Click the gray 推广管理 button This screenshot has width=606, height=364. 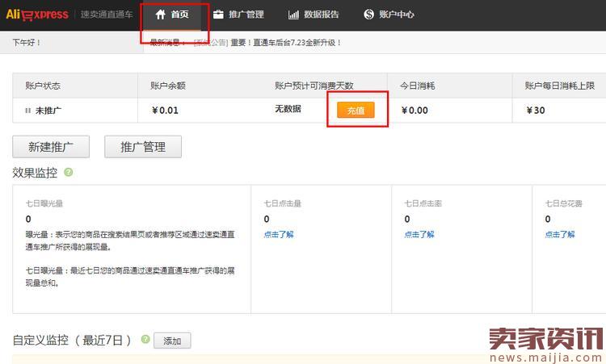point(143,147)
